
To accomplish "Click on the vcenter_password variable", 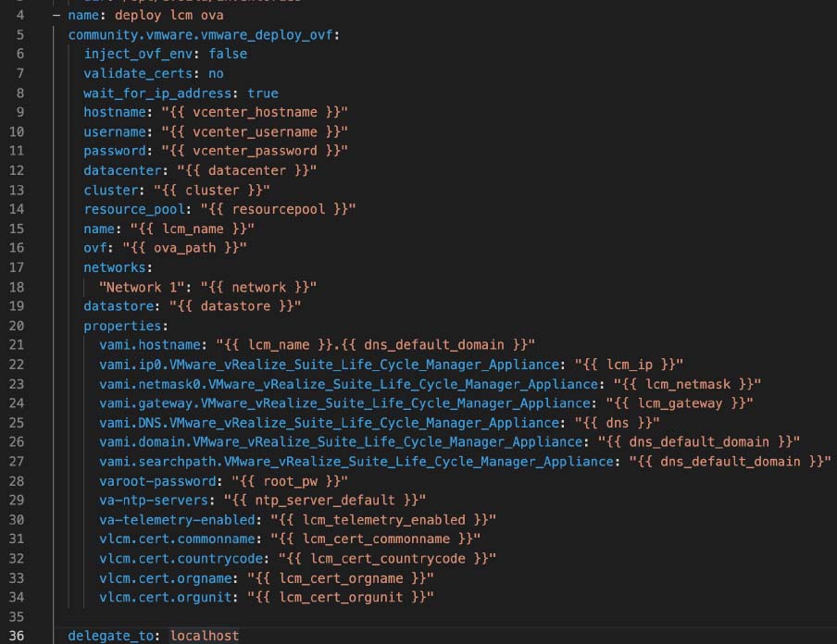I will pyautogui.click(x=255, y=151).
